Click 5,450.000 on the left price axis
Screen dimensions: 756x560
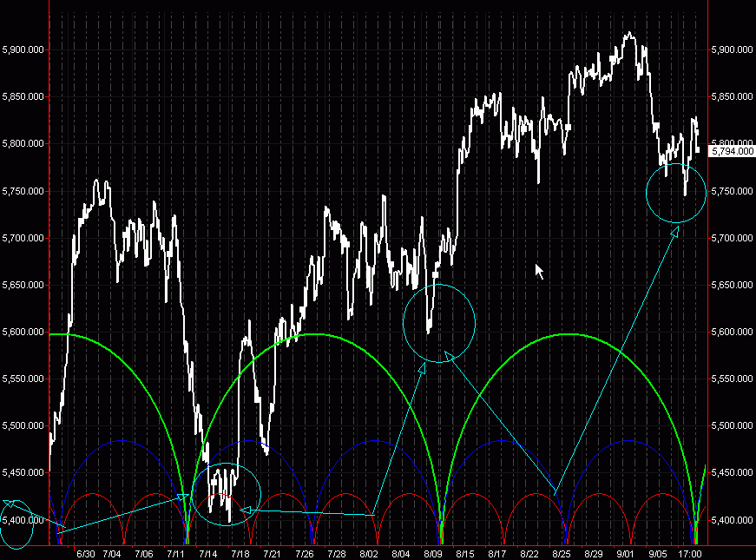pyautogui.click(x=23, y=472)
